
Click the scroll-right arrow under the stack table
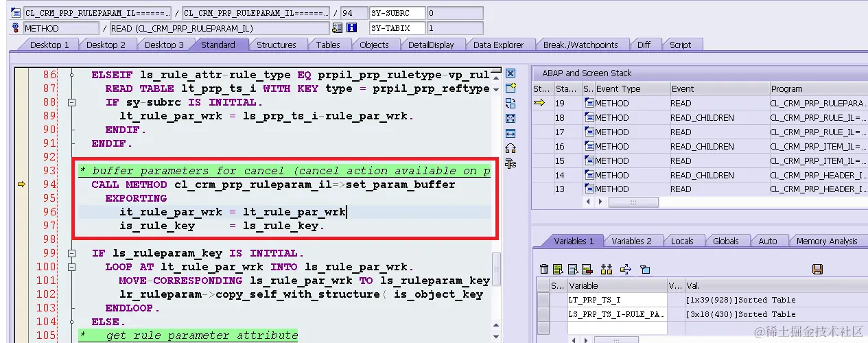tap(601, 202)
